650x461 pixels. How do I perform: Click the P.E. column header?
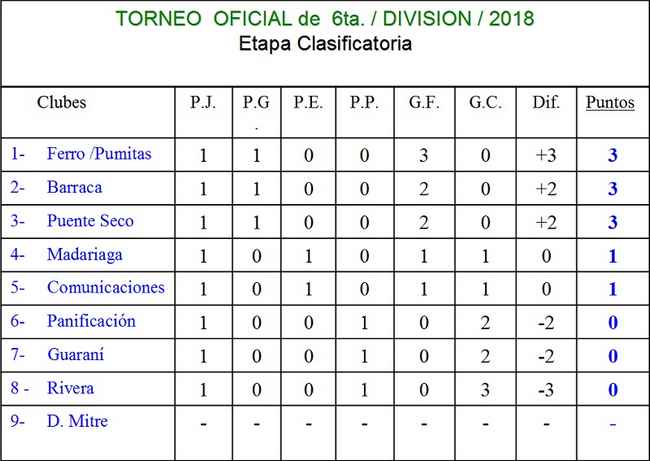click(306, 103)
